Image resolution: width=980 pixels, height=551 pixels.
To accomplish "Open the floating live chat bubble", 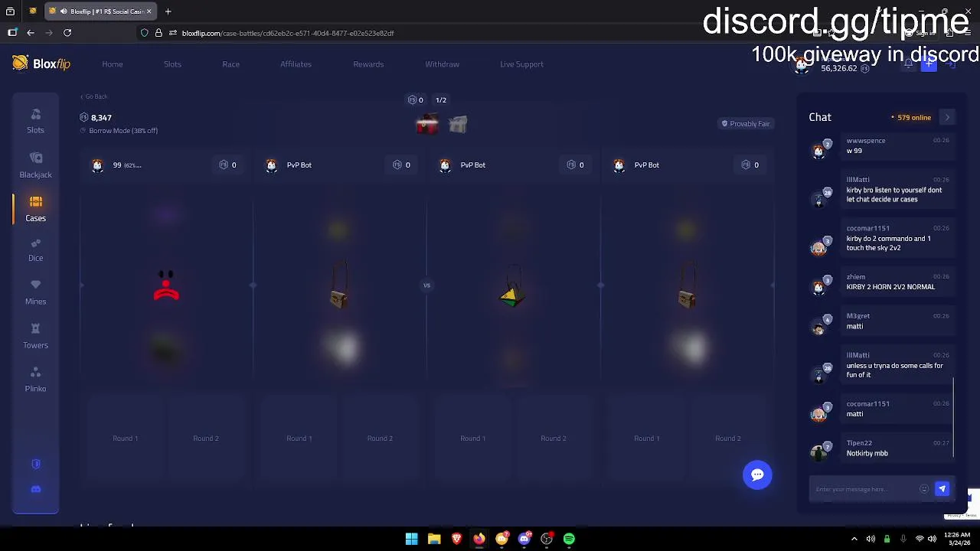I will [x=757, y=474].
